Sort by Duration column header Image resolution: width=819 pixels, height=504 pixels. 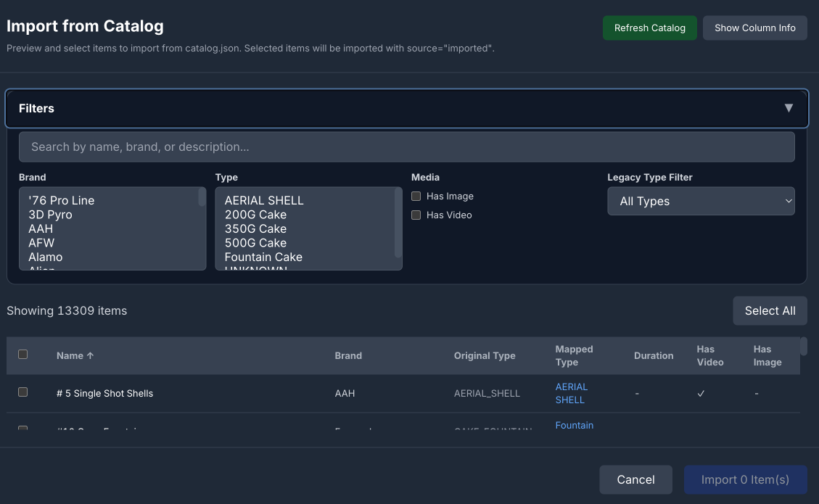[654, 355]
